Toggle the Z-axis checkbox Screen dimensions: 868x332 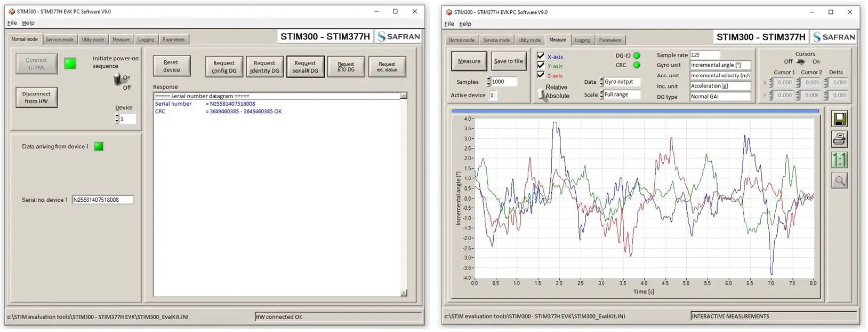pos(541,75)
